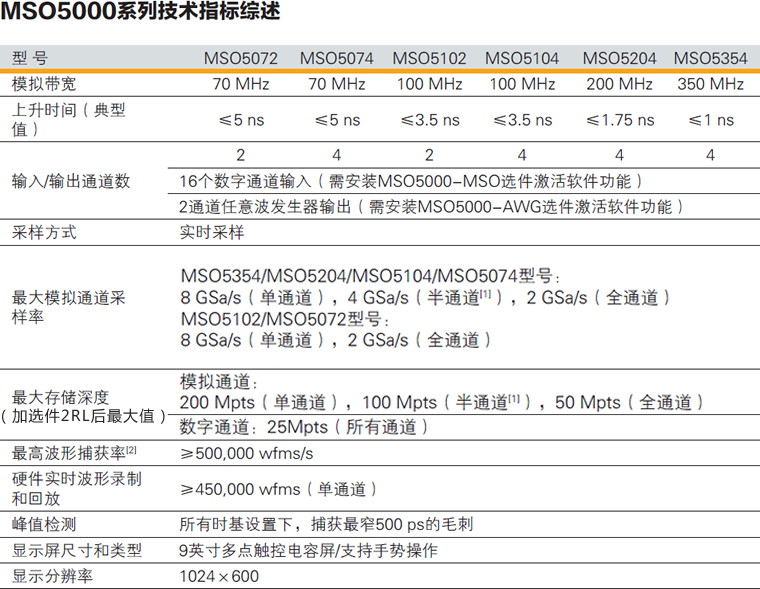Click the MSO5104 column header
Image resolution: width=760 pixels, height=589 pixels.
click(x=522, y=59)
